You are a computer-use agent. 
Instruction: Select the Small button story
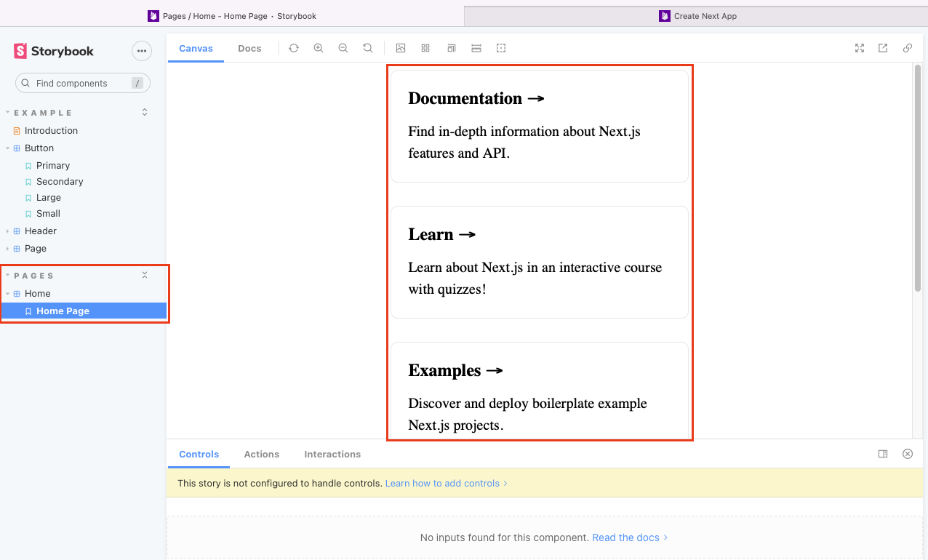[48, 214]
